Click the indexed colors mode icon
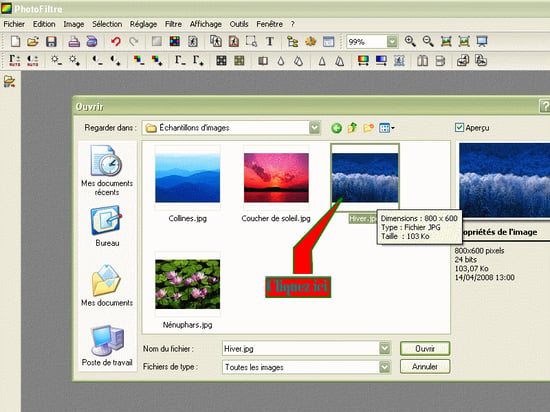 click(192, 41)
